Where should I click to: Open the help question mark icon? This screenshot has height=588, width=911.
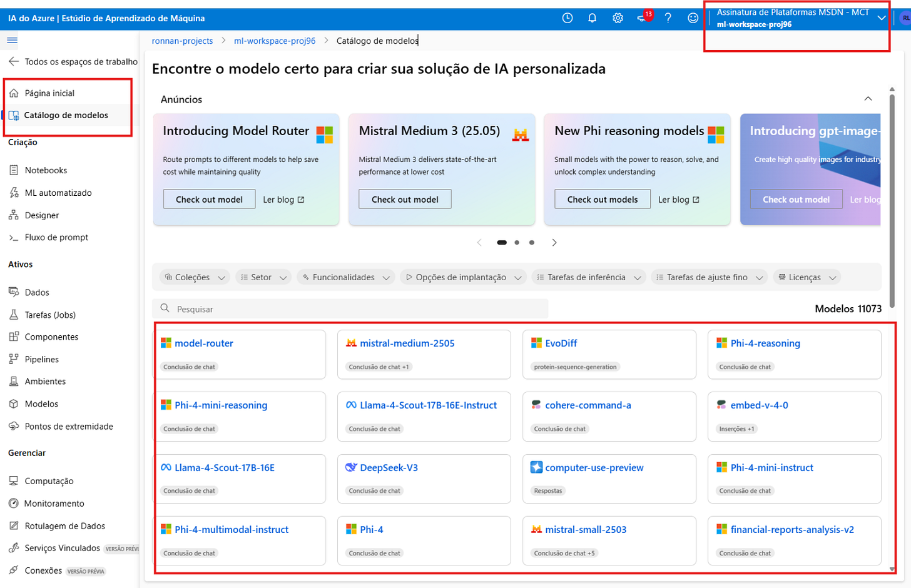click(668, 18)
